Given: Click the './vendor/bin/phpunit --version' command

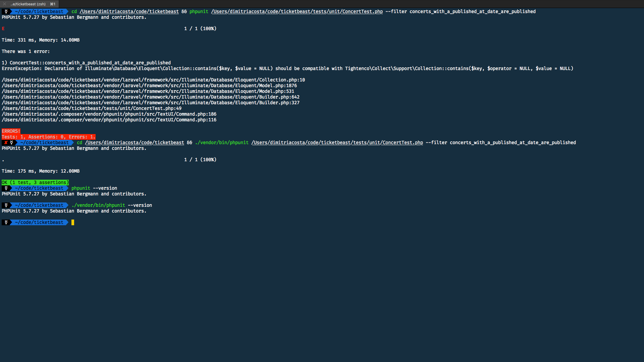Looking at the screenshot, I should pos(112,205).
